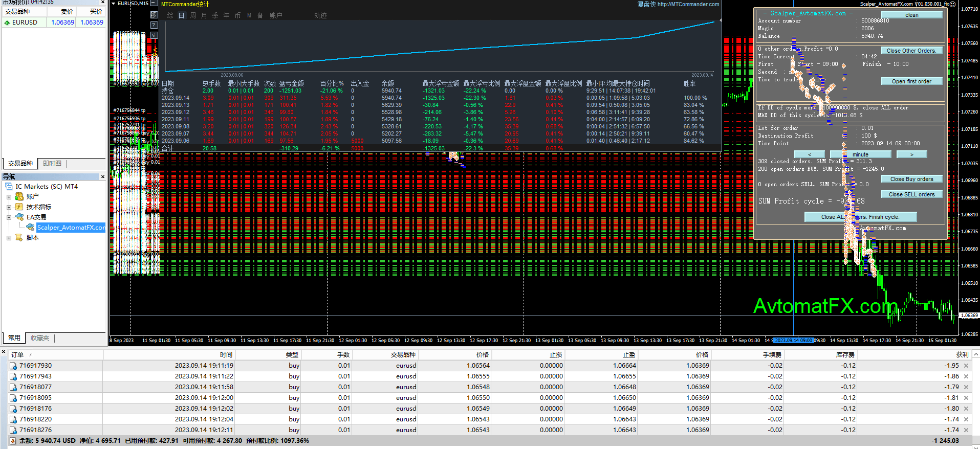Expand the 脚本 tree node

pos(9,238)
